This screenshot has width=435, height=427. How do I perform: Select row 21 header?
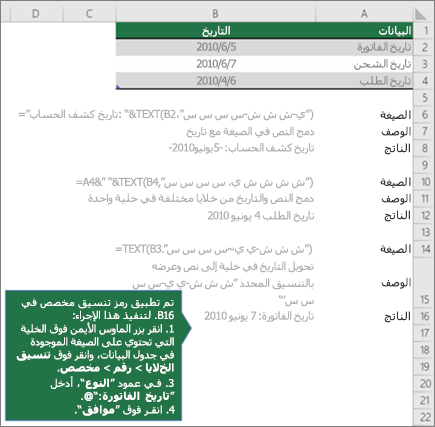tap(423, 400)
